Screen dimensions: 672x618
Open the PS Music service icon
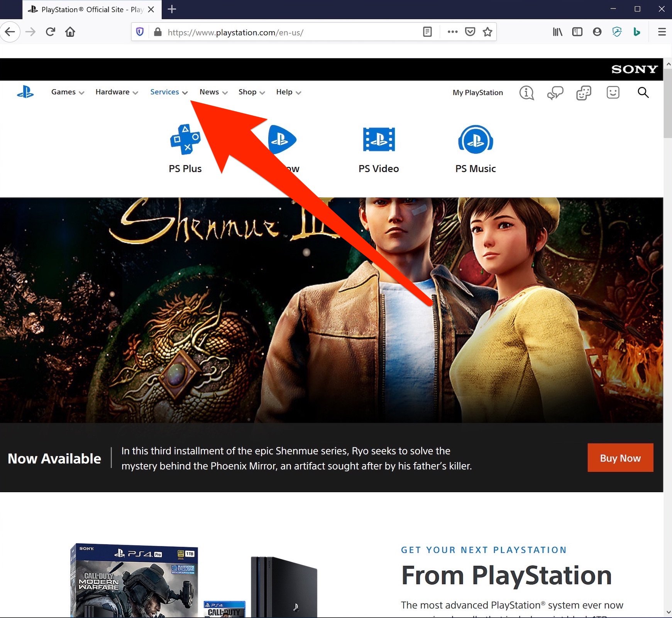pyautogui.click(x=476, y=139)
